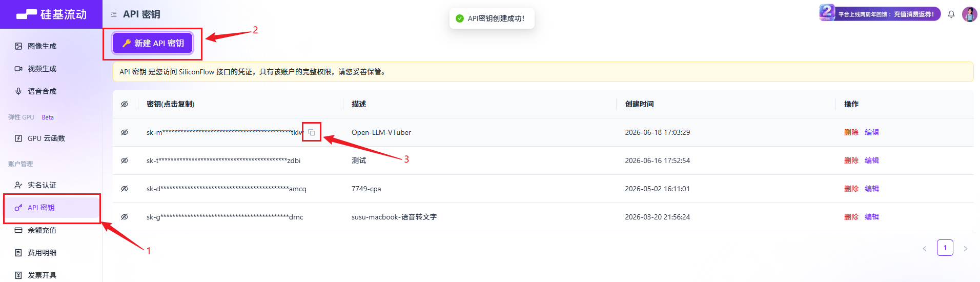Click key text sk-g...drnc to copy
The image size is (980, 282).
pyautogui.click(x=225, y=217)
